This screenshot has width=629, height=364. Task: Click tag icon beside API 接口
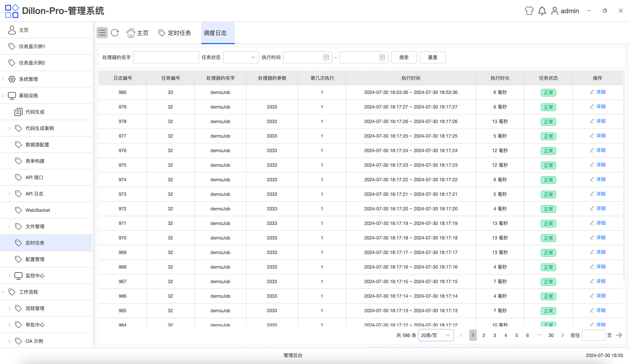[18, 177]
